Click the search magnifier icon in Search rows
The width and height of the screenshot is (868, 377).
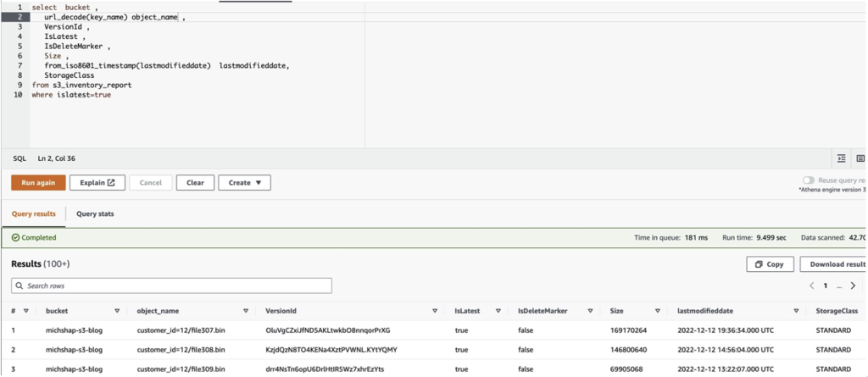pyautogui.click(x=20, y=286)
